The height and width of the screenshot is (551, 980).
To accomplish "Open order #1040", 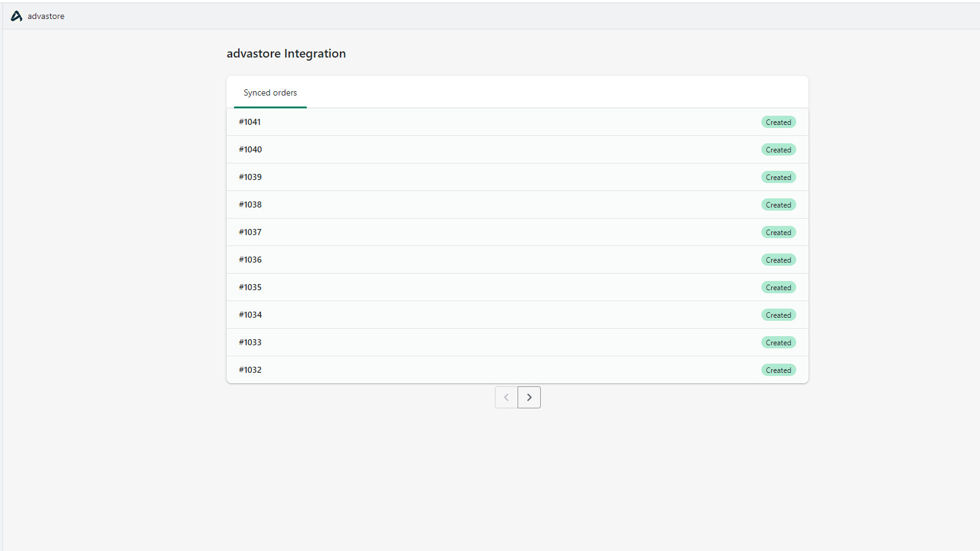I will coord(518,149).
